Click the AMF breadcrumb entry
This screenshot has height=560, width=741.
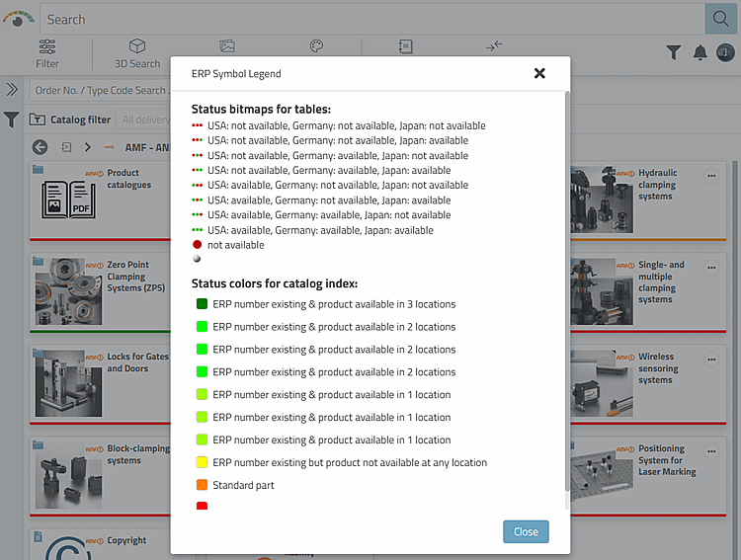pyautogui.click(x=146, y=147)
